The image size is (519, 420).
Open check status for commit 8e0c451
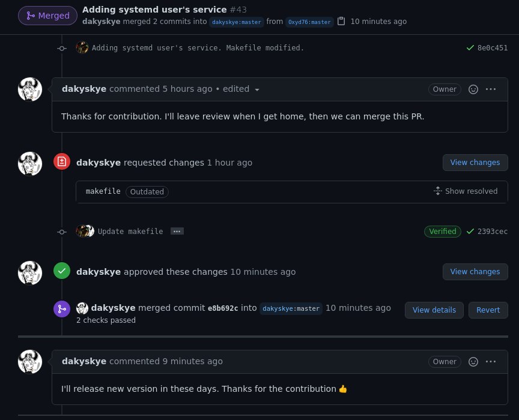[470, 48]
